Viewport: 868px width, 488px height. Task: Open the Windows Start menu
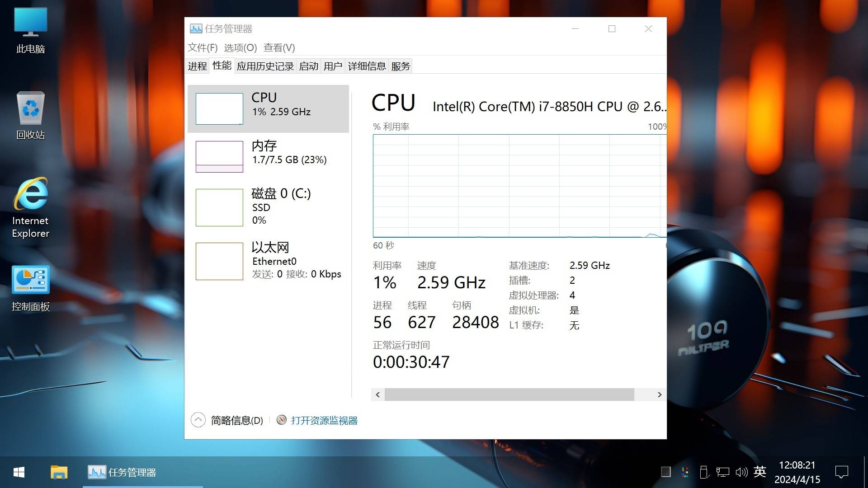19,473
